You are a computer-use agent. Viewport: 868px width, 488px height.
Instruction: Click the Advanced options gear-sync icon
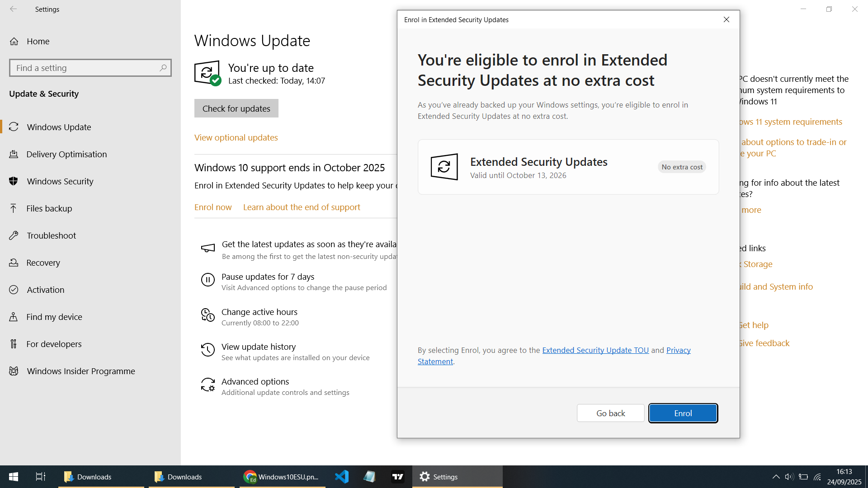click(x=208, y=385)
